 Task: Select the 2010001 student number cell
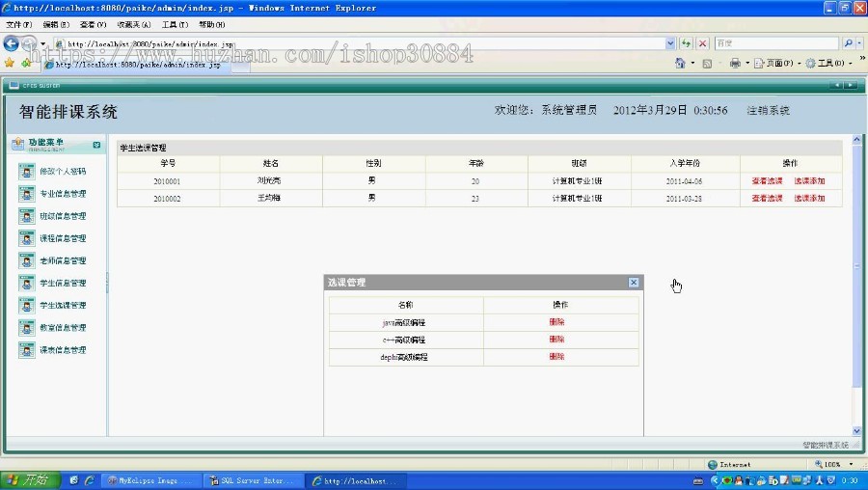click(x=168, y=181)
